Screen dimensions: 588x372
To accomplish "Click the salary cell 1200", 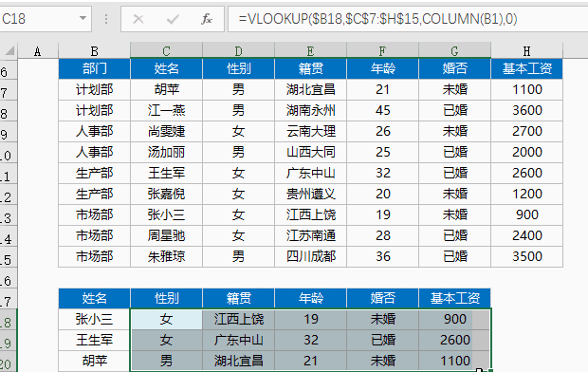I will coord(527,195).
